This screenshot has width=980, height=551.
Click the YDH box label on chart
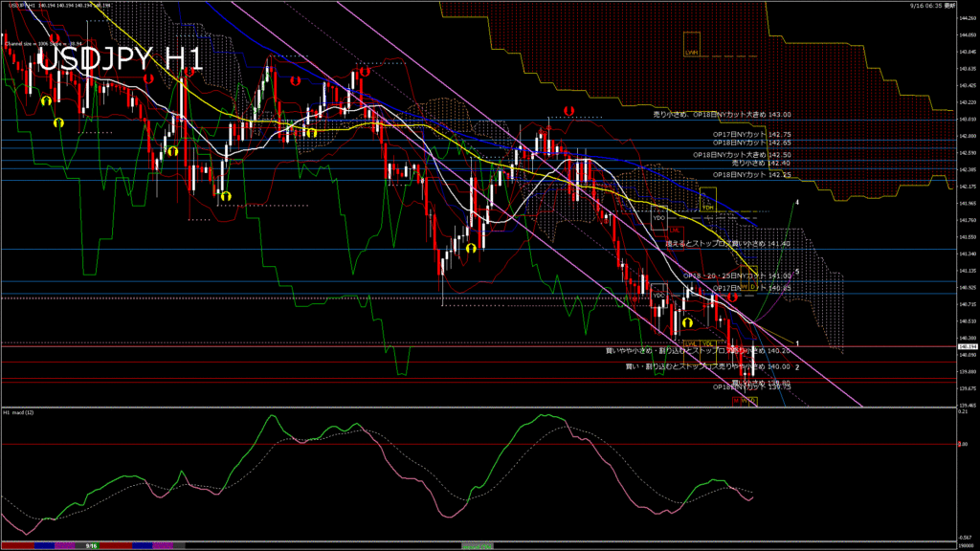click(x=708, y=207)
